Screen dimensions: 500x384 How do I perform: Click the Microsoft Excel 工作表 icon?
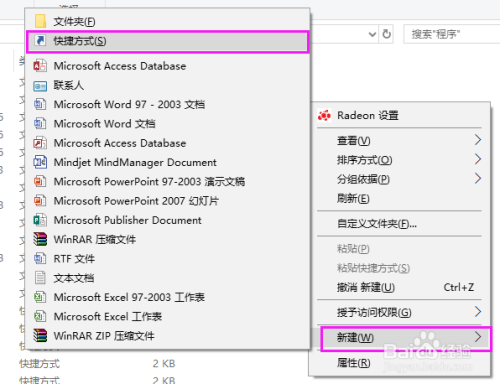[40, 316]
